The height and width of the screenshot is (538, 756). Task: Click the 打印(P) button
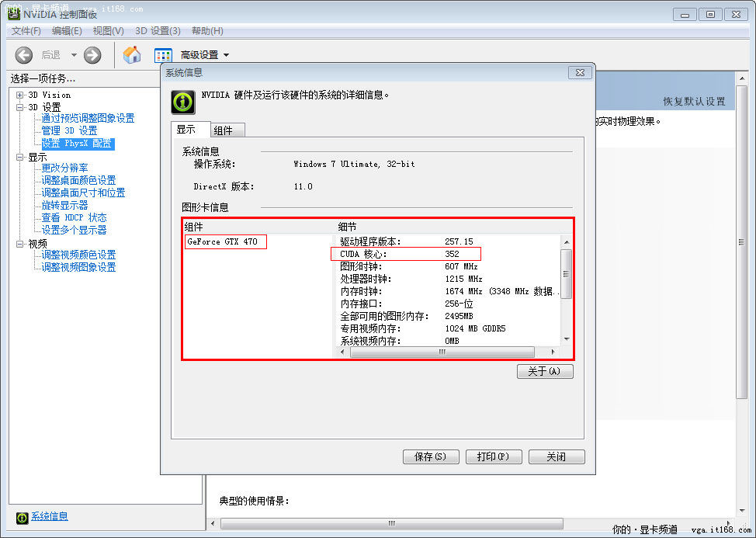click(x=494, y=456)
